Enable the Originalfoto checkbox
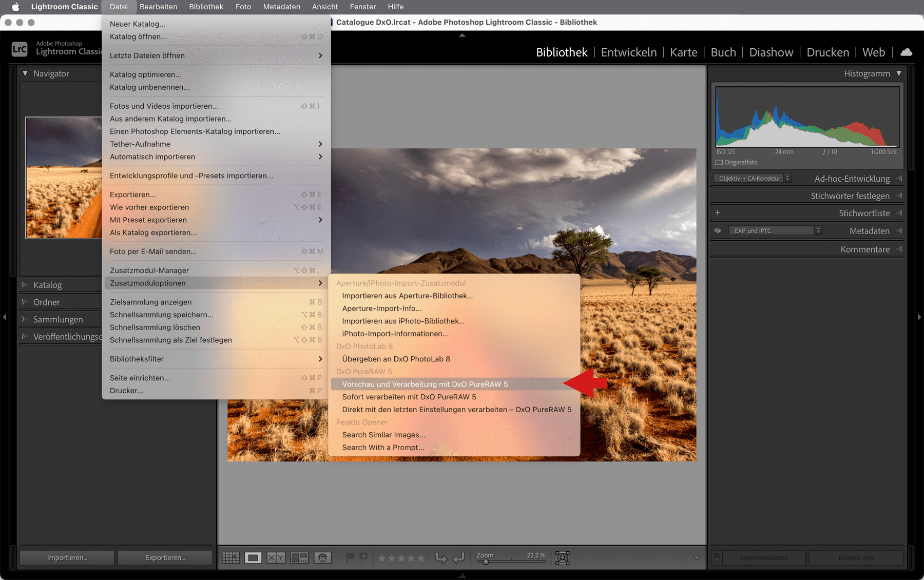The image size is (924, 580). click(x=719, y=162)
